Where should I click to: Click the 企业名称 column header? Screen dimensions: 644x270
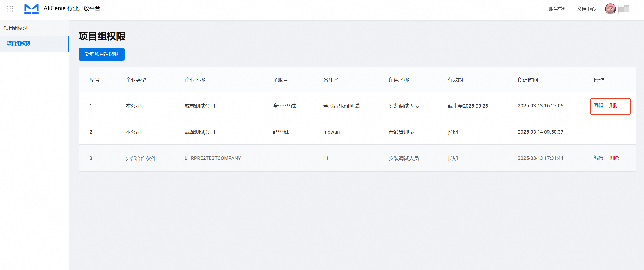tap(195, 80)
